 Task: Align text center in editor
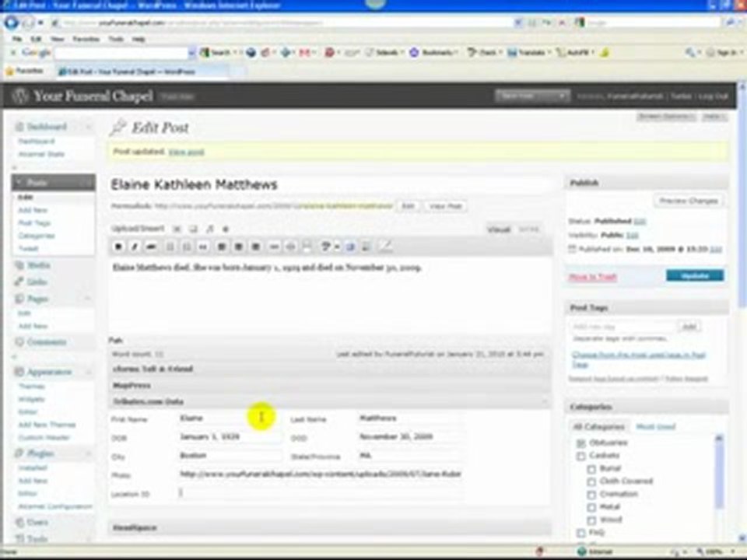coord(239,247)
